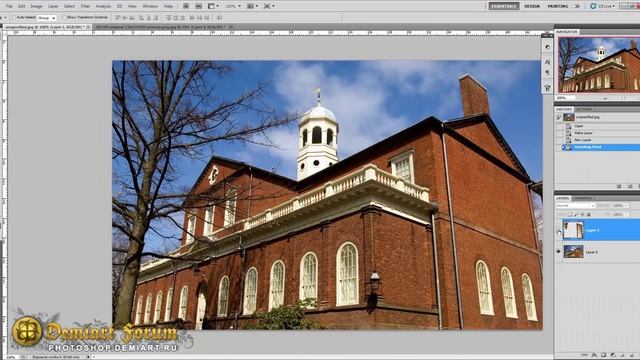Viewport: 640px width, 360px height.
Task: Open the Select menu
Action: point(69,6)
